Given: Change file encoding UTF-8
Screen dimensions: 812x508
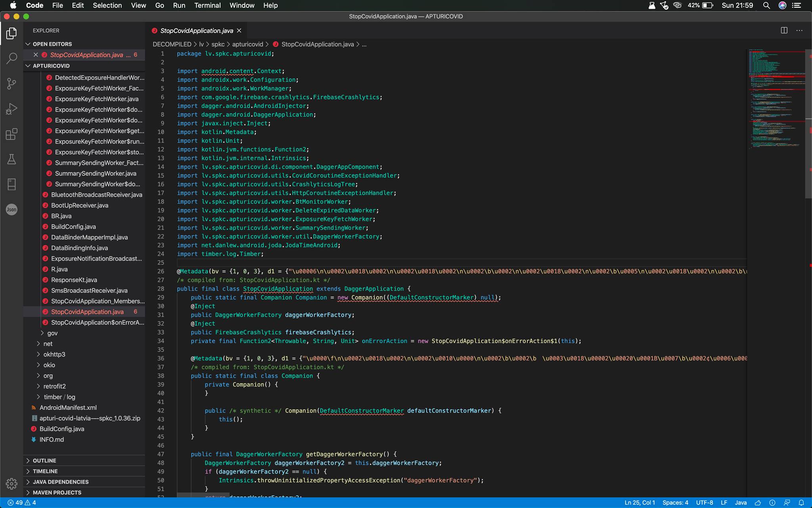Looking at the screenshot, I should [x=705, y=502].
